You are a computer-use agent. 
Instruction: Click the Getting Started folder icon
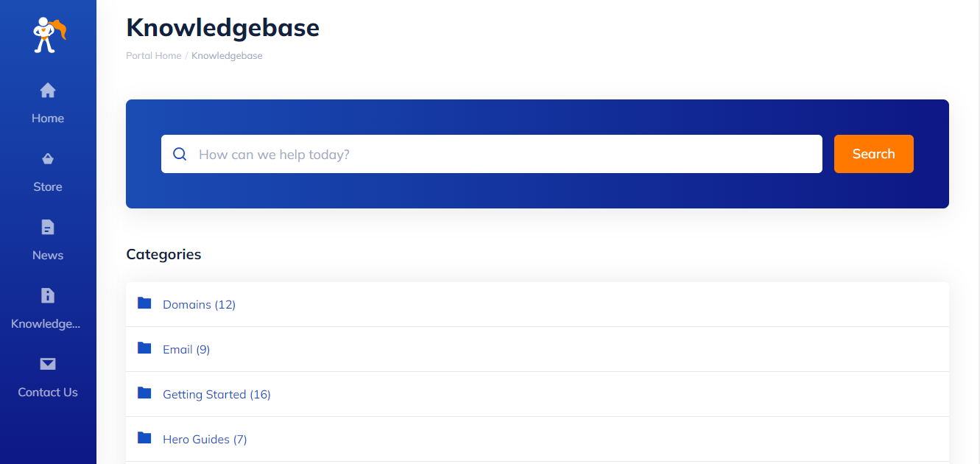[144, 393]
